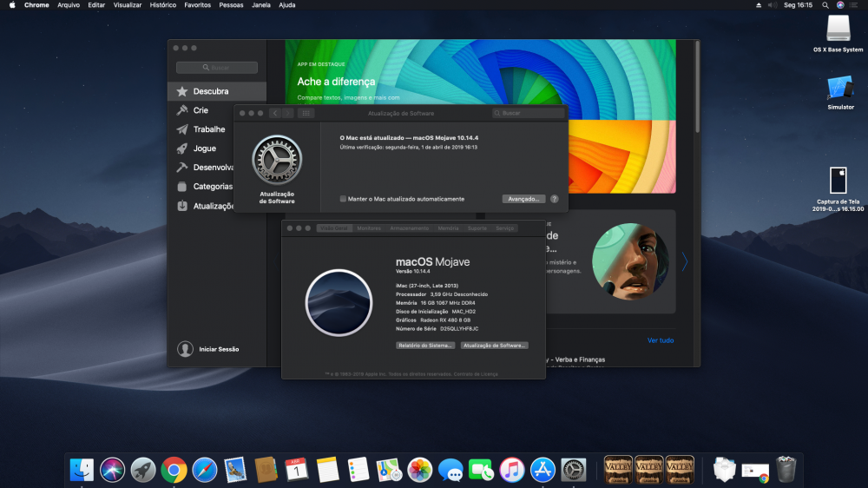Open Contrato de Licença link
Image resolution: width=868 pixels, height=488 pixels.
pyautogui.click(x=476, y=374)
